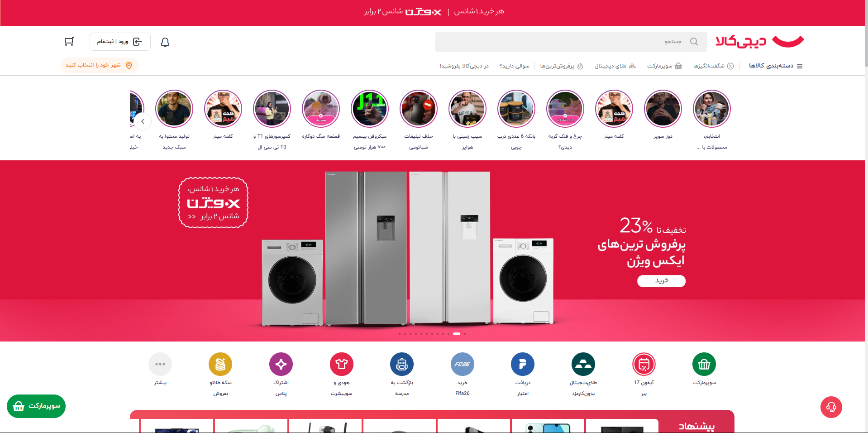Screen dimensions: 868x433
Task: Open the digital gold icon shortcut
Action: click(583, 364)
